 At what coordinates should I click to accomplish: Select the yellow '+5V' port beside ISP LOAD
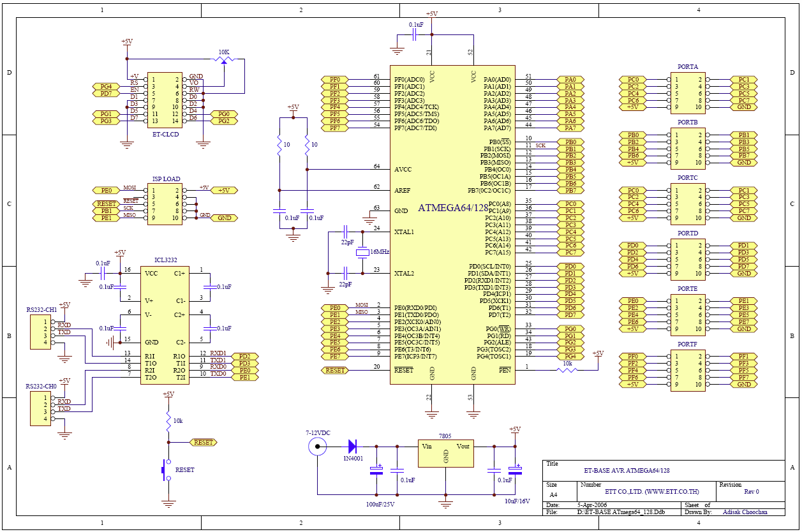[x=225, y=190]
